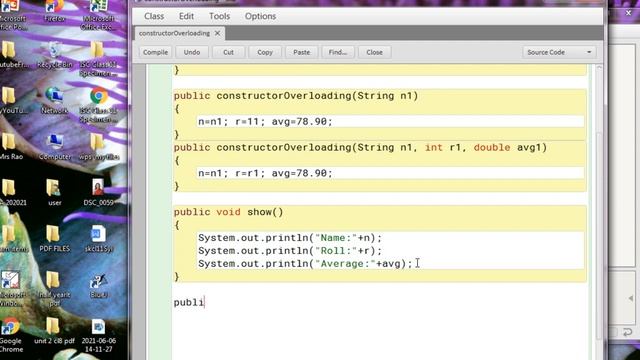The height and width of the screenshot is (360, 640).
Task: Select the wps folder icon
Action: [98, 147]
